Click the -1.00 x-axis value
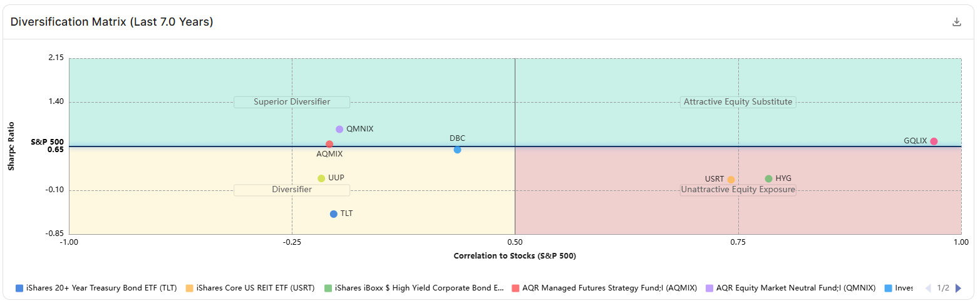 coord(69,242)
